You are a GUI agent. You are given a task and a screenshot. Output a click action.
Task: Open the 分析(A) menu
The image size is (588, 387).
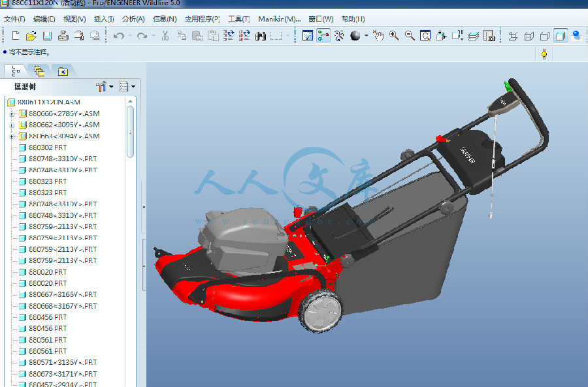(133, 19)
